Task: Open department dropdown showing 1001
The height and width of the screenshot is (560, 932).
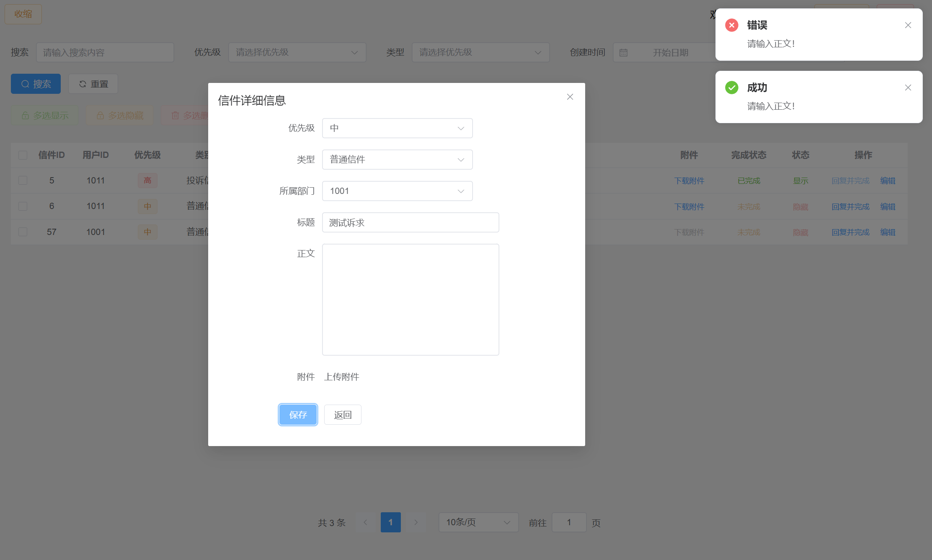Action: 397,191
